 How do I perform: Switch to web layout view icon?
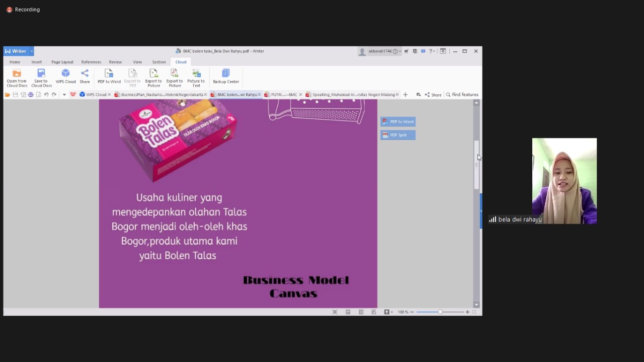[373, 312]
